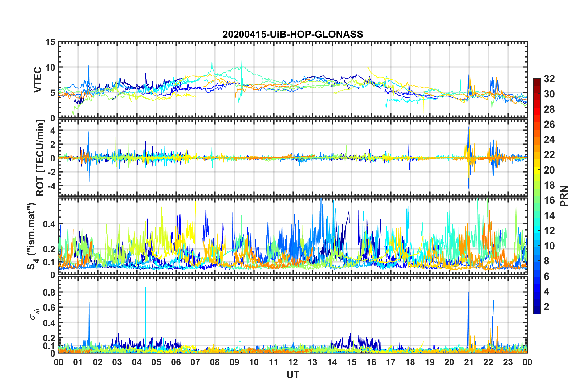This screenshot has height=392, width=586.
Task: Select the S4 ("ism.mat") axis label
Action: point(32,236)
